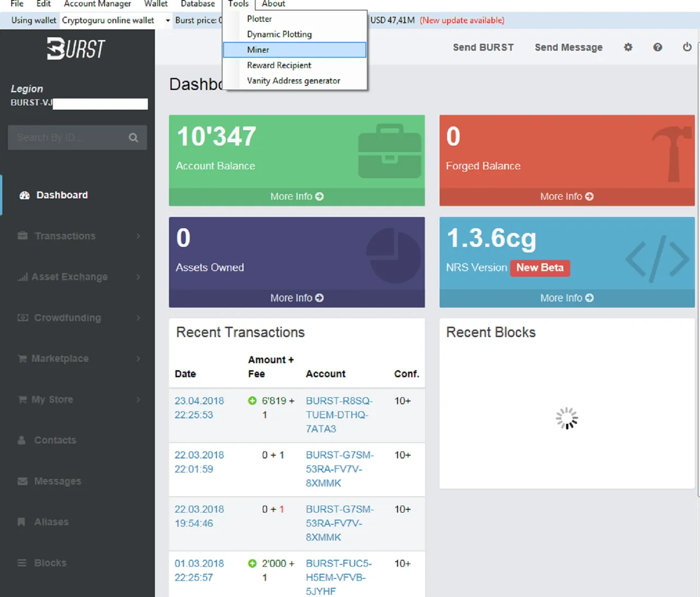
Task: Click the Marketplace cart icon
Action: pyautogui.click(x=22, y=358)
